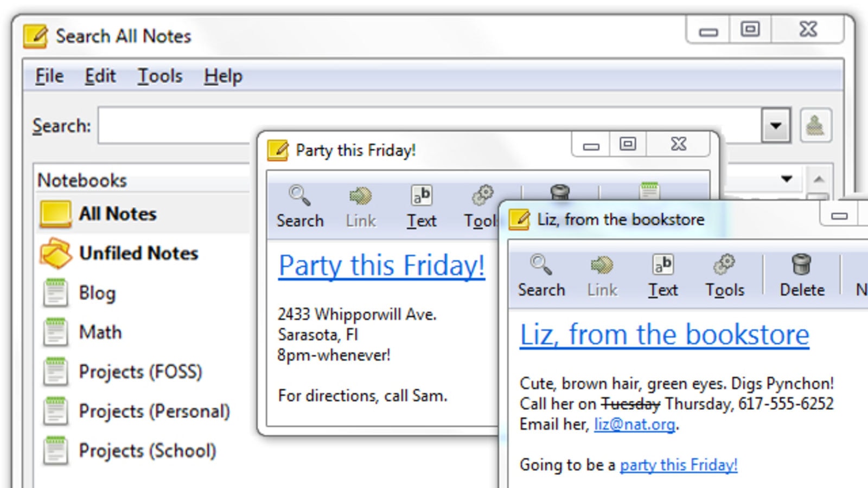Viewport: 868px width, 488px height.
Task: Open the Tools menu in menu bar
Action: coord(159,76)
